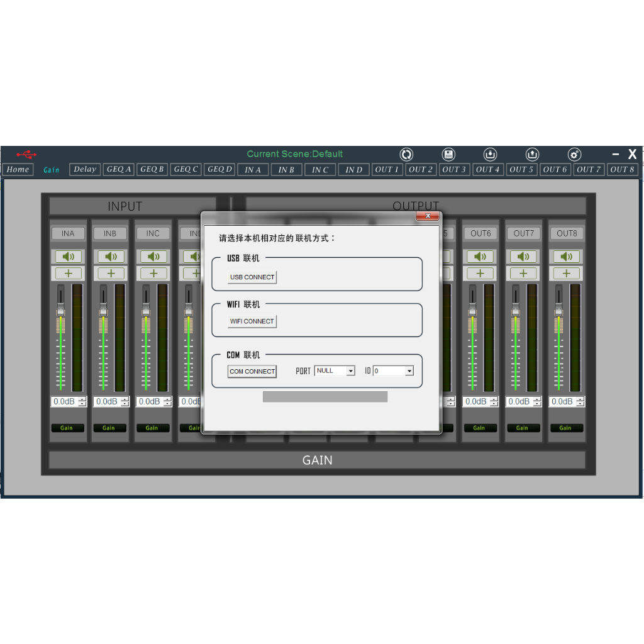644x644 pixels.
Task: Switch to the IN D tab
Action: (354, 170)
